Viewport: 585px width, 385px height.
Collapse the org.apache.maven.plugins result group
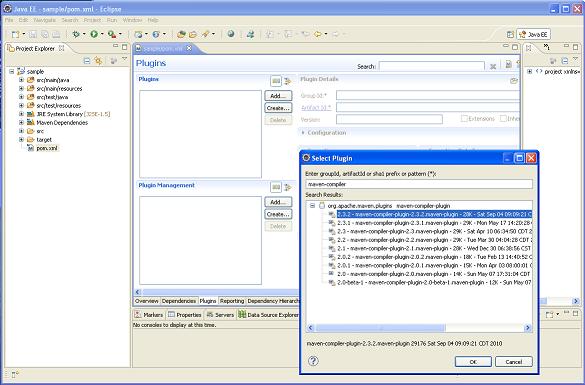click(x=312, y=206)
